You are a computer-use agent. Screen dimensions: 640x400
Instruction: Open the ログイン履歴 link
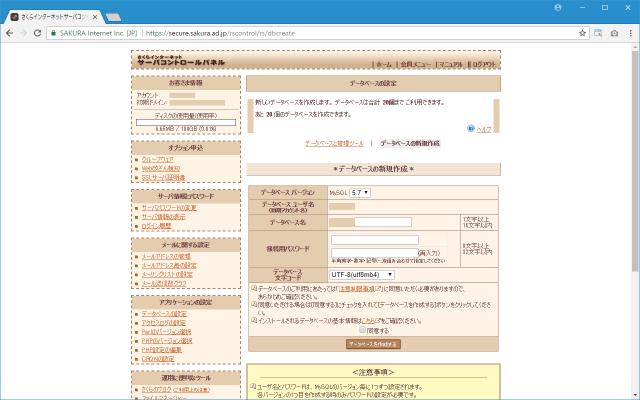[x=156, y=226]
